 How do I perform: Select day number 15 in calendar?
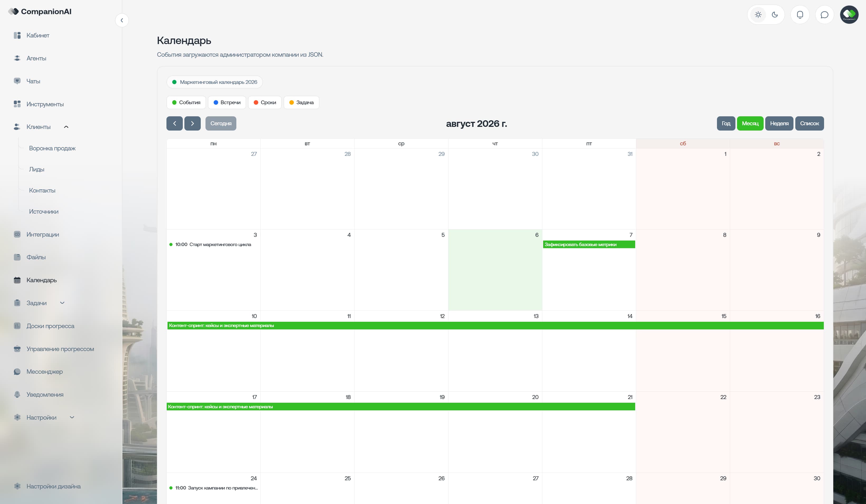(x=724, y=316)
